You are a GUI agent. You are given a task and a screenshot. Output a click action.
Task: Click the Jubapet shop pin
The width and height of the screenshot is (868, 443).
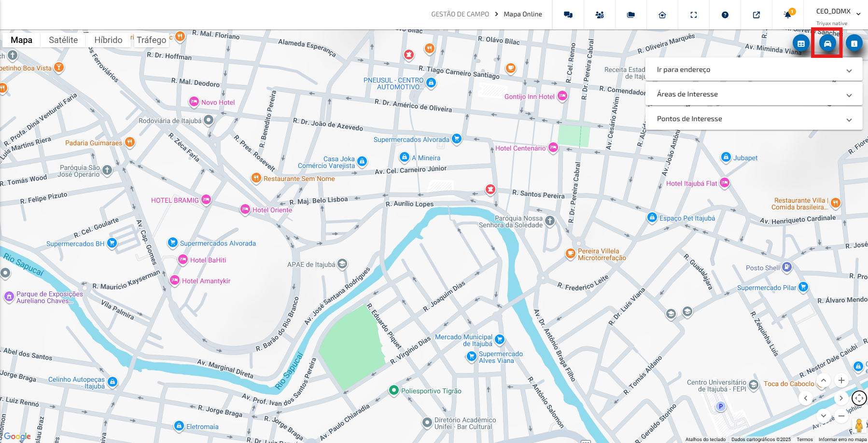coord(726,157)
